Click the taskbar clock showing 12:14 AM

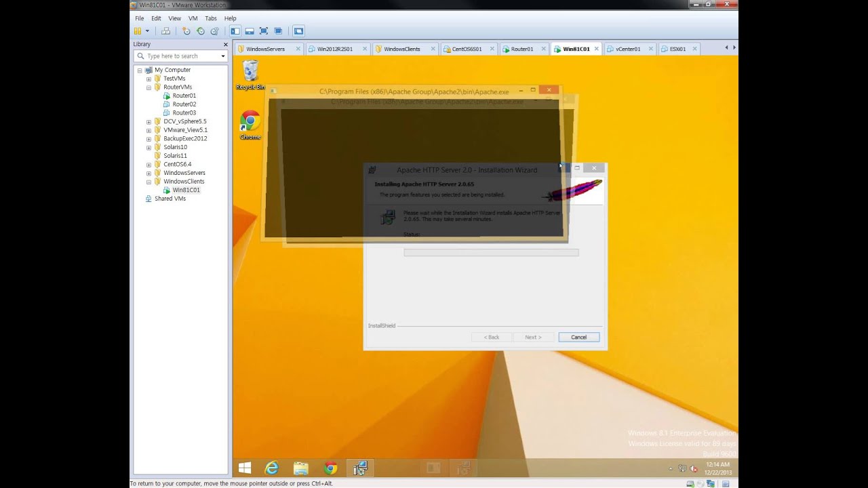(717, 468)
